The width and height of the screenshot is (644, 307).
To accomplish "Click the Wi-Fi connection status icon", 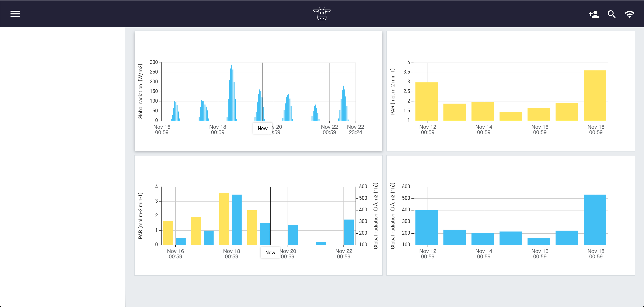I will tap(629, 14).
